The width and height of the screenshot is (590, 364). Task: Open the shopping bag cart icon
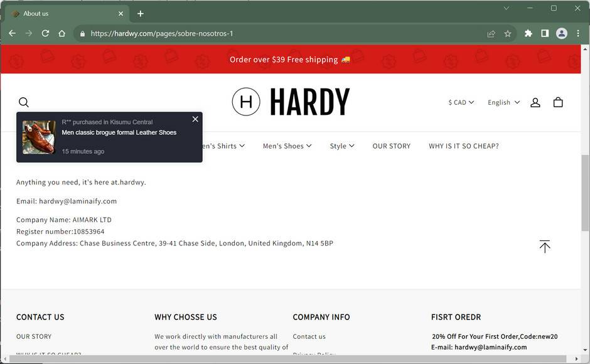(558, 102)
